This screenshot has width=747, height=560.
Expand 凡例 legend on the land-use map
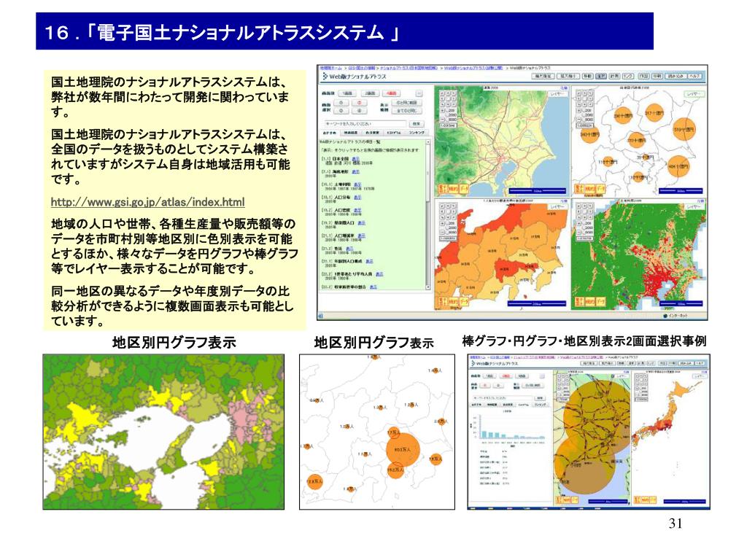click(x=701, y=201)
